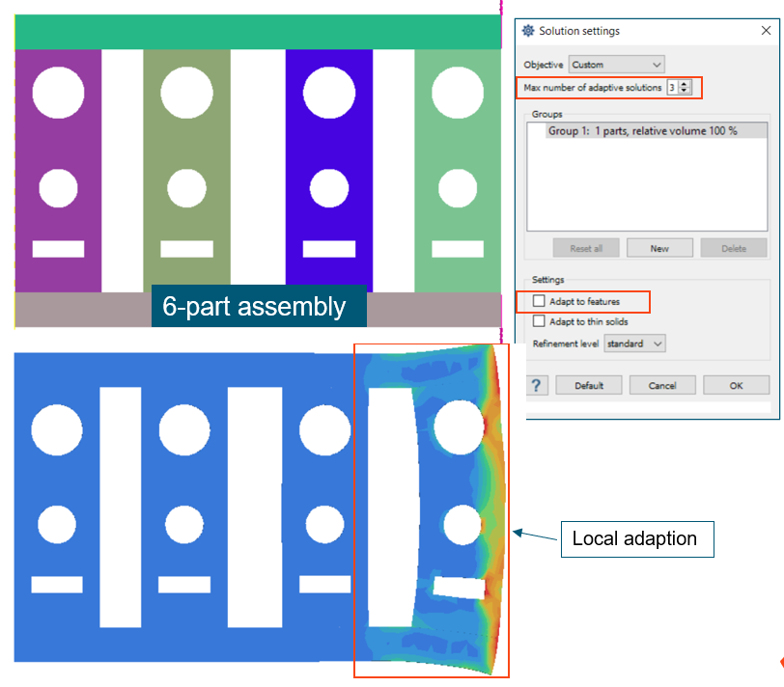Click the Local adaption callout label
The height and width of the screenshot is (687, 784).
click(x=636, y=538)
